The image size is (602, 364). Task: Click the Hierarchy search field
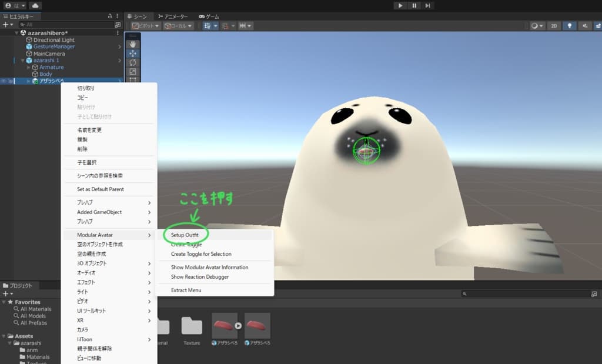[66, 25]
